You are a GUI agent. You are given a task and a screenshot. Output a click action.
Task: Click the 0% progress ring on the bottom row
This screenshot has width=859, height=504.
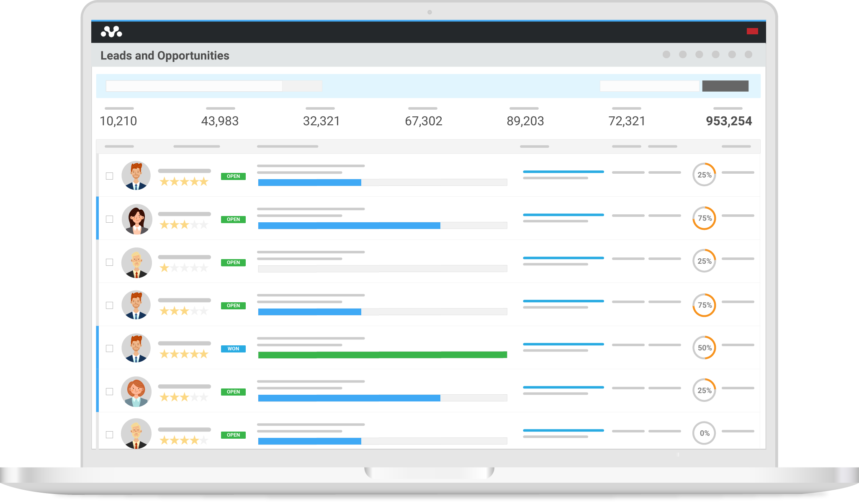click(705, 433)
